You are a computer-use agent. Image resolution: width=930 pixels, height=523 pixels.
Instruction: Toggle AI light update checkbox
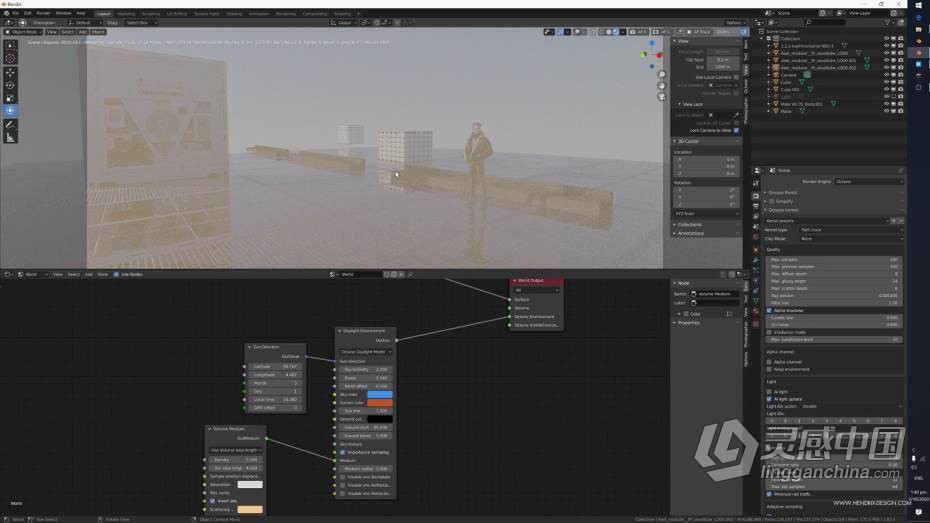[769, 399]
